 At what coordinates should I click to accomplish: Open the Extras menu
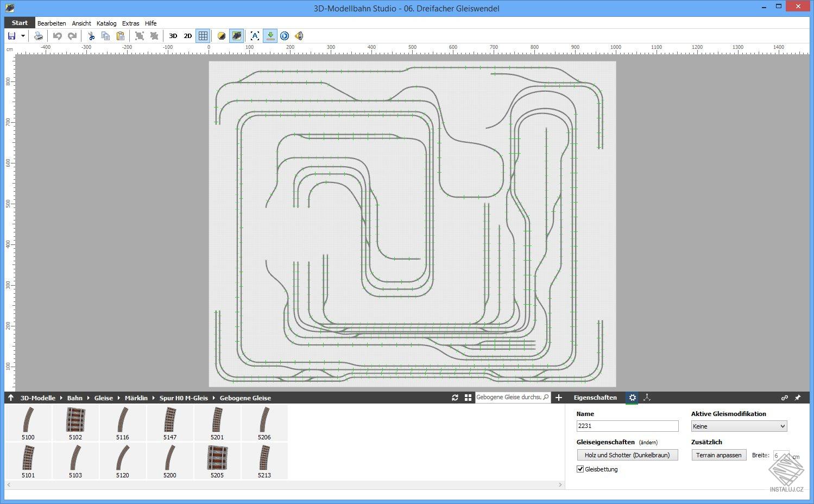tap(130, 23)
